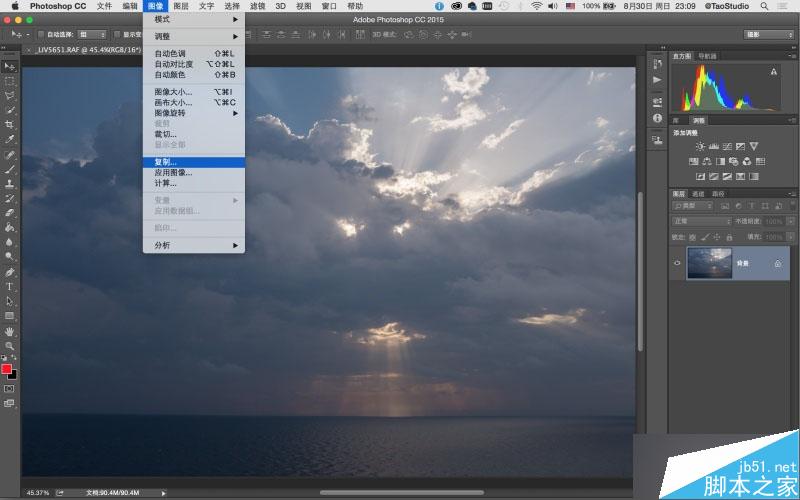This screenshot has width=800, height=500.
Task: Choose 图像大小... (Image Size)
Action: tap(194, 92)
